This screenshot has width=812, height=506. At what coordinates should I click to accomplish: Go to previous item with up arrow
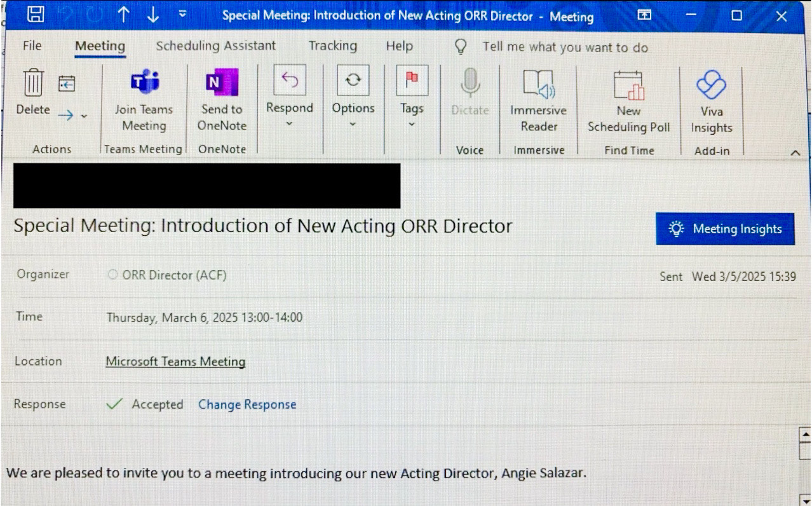(123, 15)
